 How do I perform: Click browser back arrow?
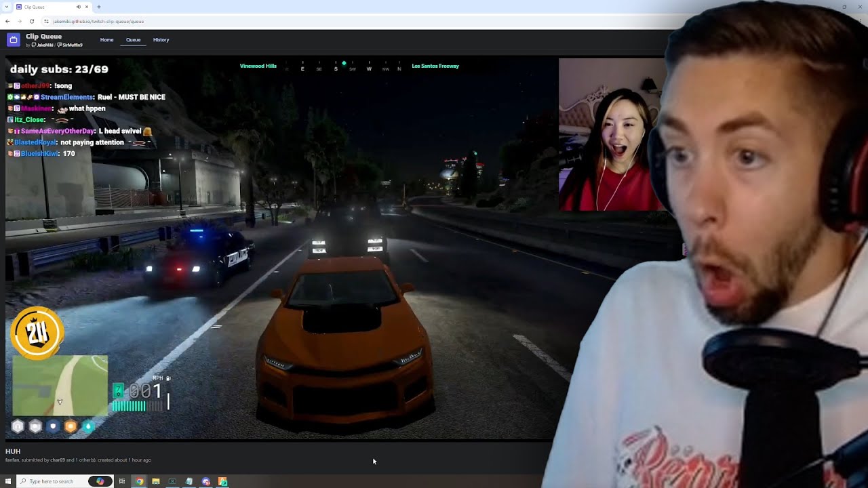click(7, 21)
